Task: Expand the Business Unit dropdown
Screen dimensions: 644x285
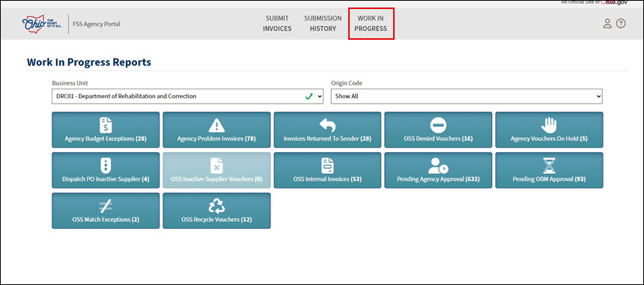Action: click(x=188, y=96)
